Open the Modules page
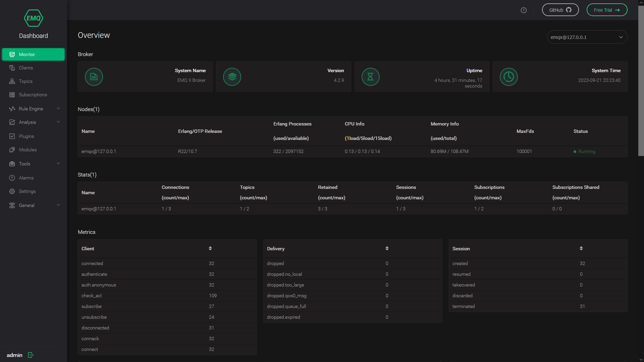 (33, 150)
